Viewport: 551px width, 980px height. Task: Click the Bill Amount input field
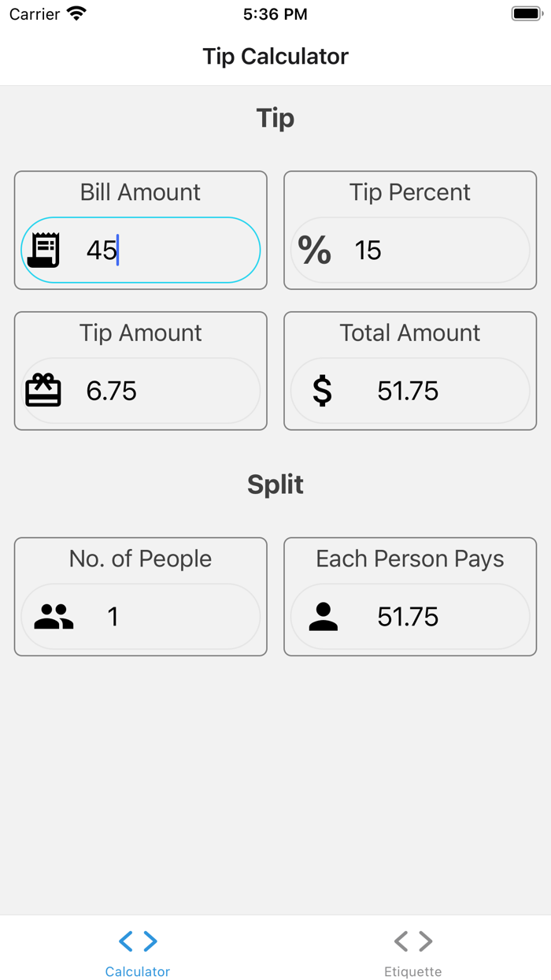click(140, 250)
